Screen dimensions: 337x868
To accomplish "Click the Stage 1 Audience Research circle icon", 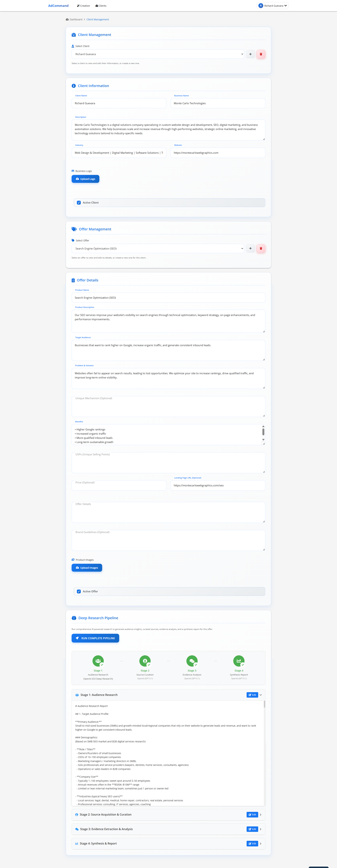I will pos(98,661).
